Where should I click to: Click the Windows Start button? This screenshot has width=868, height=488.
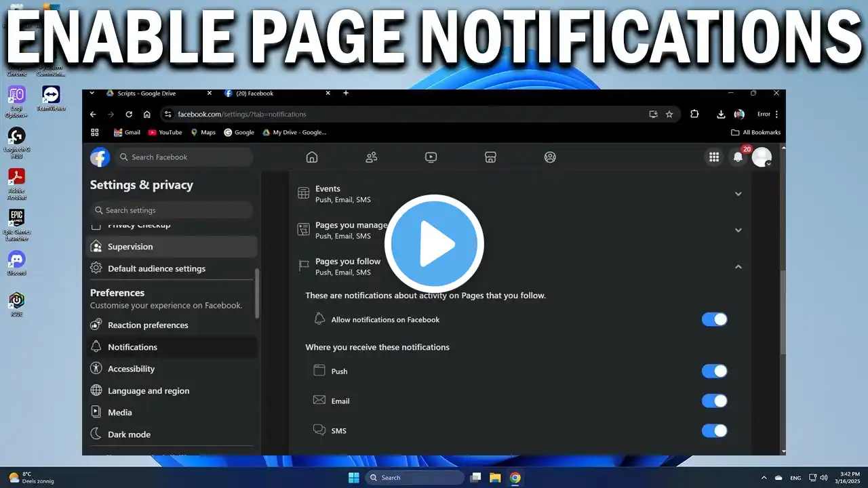(x=354, y=478)
